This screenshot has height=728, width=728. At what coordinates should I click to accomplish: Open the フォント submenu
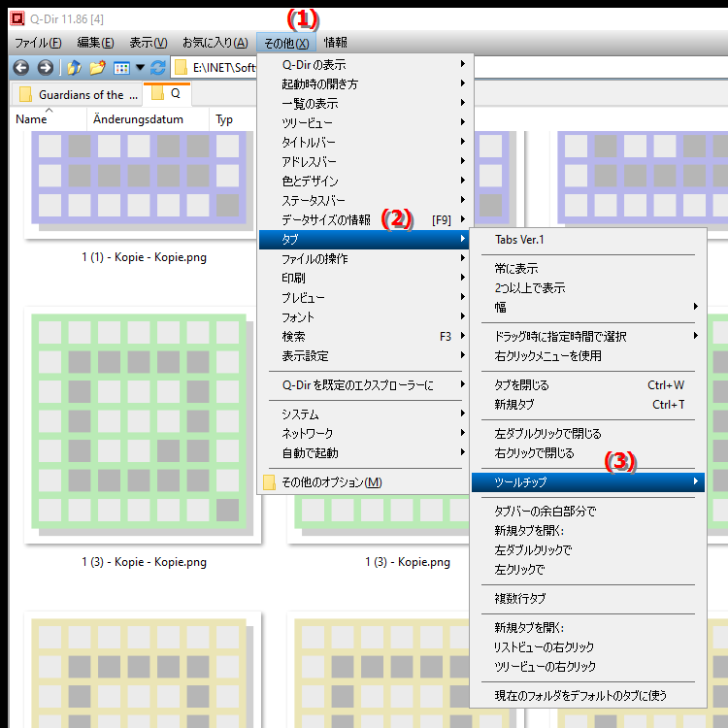[365, 317]
